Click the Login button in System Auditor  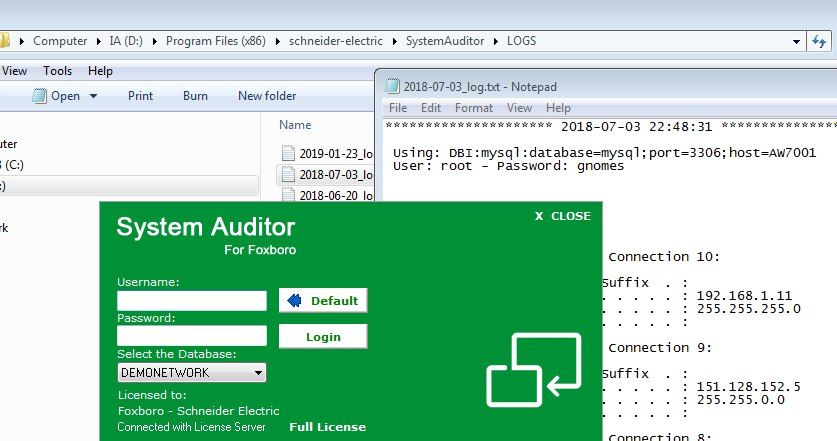click(x=323, y=336)
